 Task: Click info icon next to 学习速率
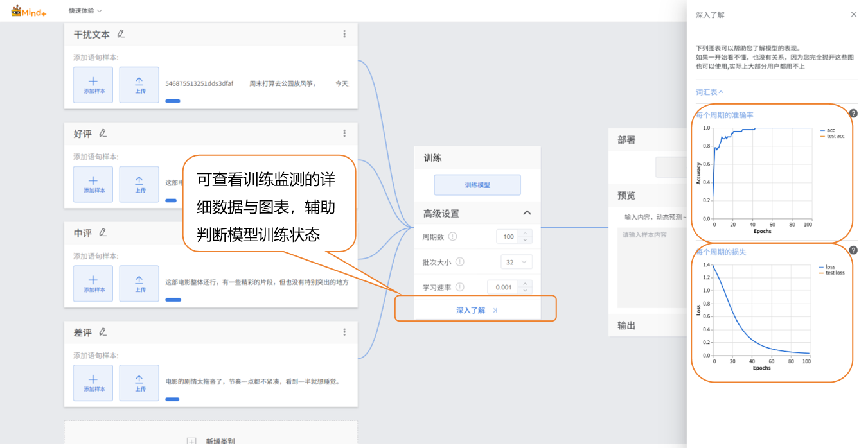(x=459, y=288)
